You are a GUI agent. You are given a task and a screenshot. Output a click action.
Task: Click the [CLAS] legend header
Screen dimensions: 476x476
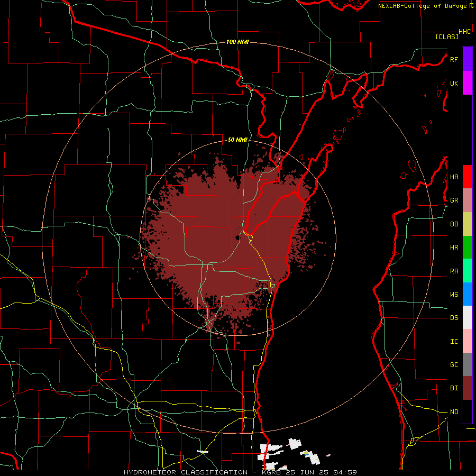pyautogui.click(x=447, y=36)
